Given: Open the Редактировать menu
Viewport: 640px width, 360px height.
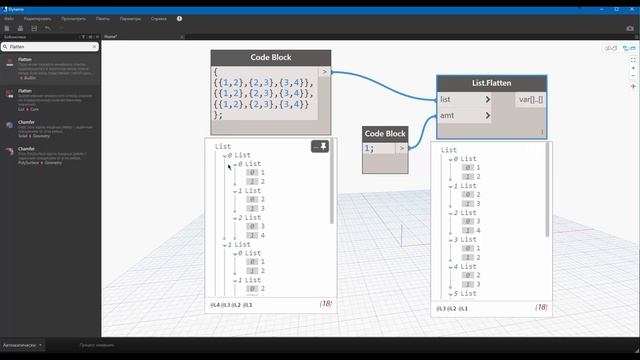Looking at the screenshot, I should pyautogui.click(x=38, y=19).
